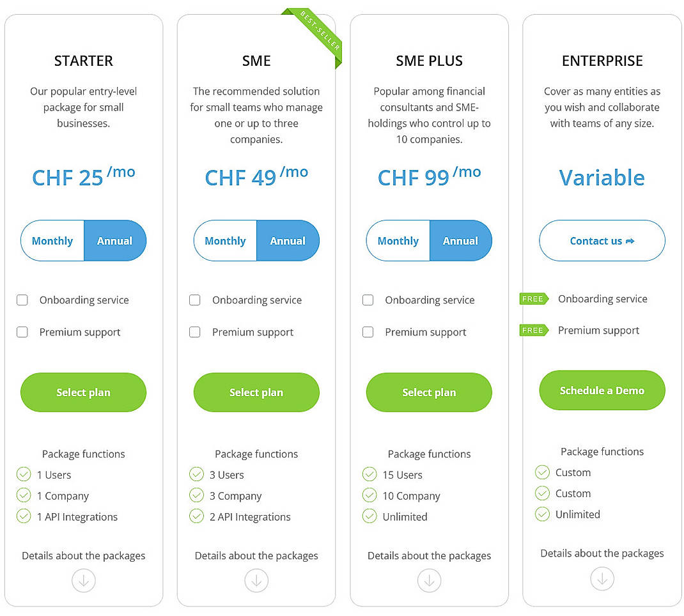Select Annual billing for SME Plus
684x616 pixels.
point(461,241)
